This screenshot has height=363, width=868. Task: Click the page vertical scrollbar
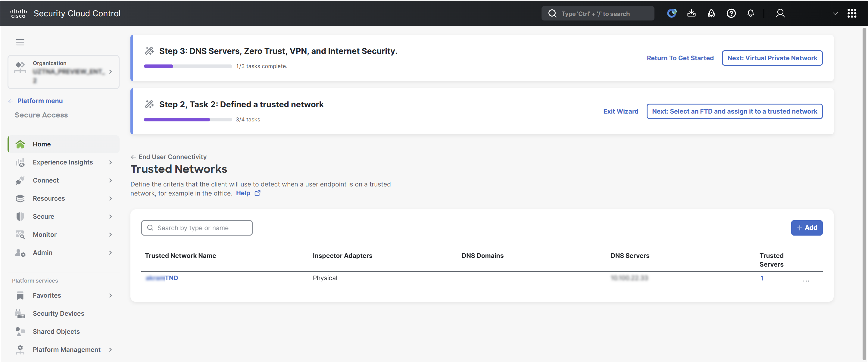pos(864,194)
